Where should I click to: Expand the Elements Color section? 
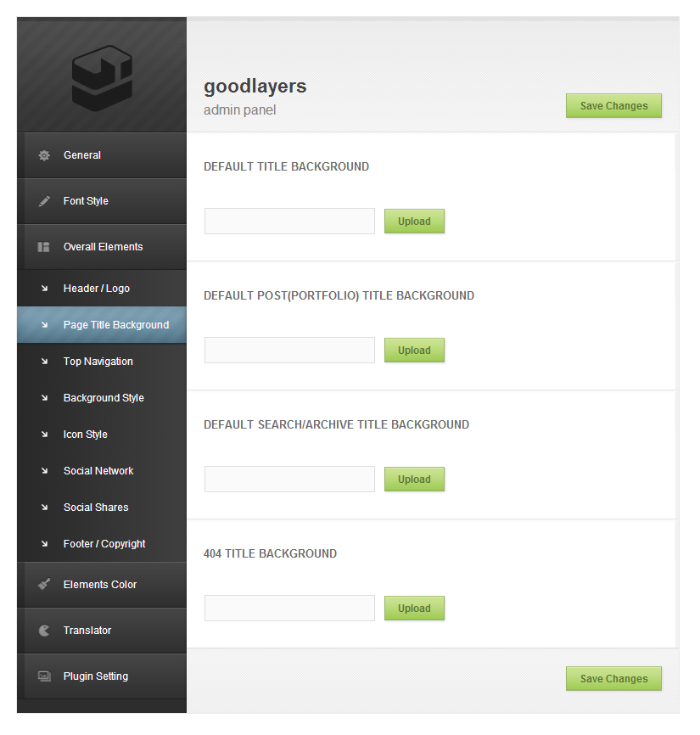point(100,585)
